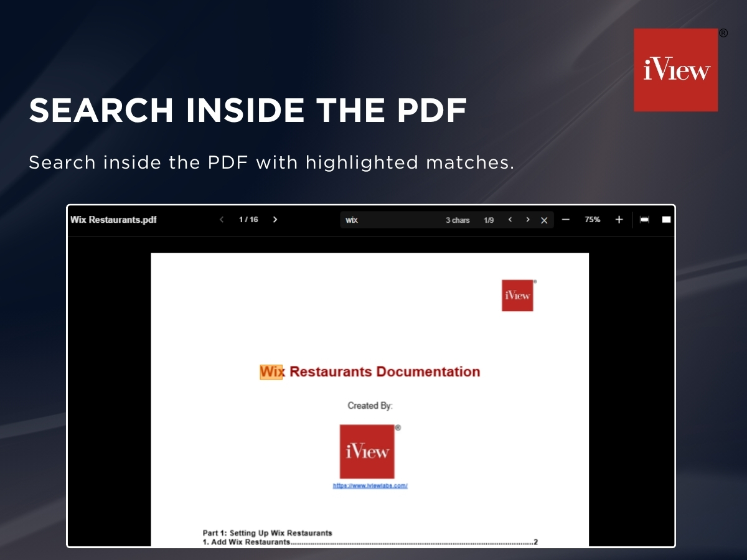
Task: Click the highlighted 'Wix' match in the title
Action: [271, 372]
